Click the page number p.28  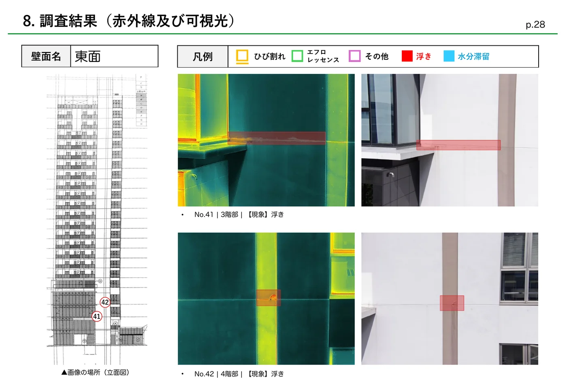535,25
